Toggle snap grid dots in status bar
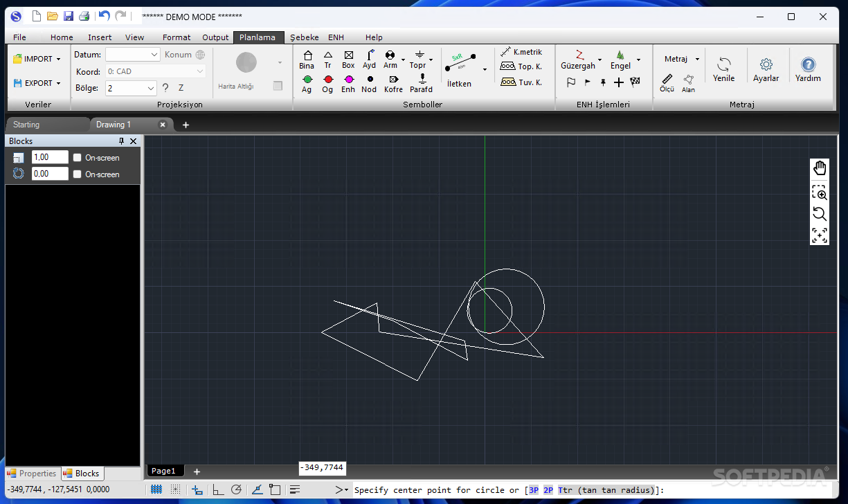This screenshot has height=504, width=848. (x=176, y=489)
